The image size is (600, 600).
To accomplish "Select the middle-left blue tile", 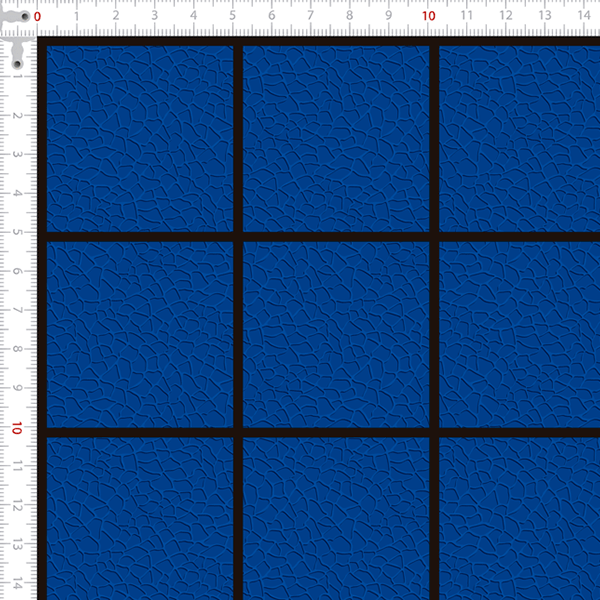I will coord(140,335).
